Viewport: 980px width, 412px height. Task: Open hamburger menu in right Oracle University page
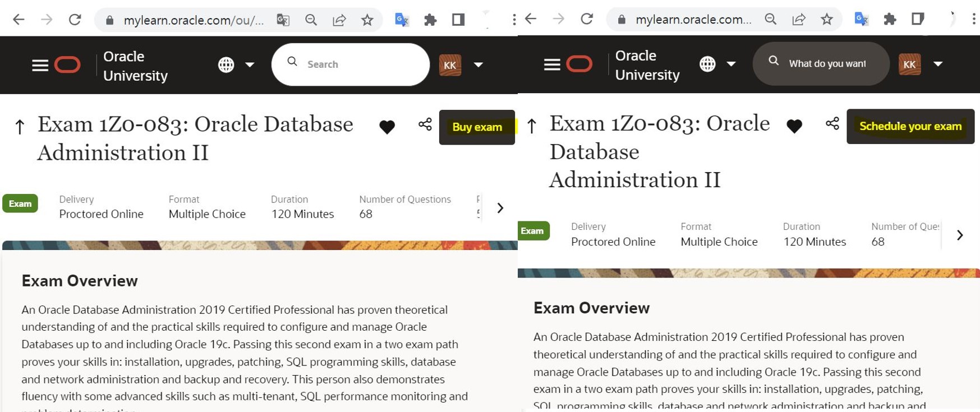tap(552, 64)
